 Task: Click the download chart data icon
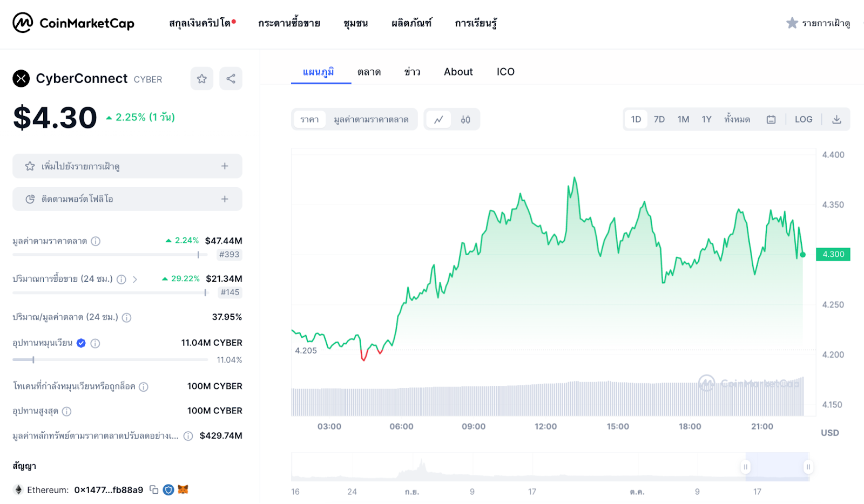[836, 119]
